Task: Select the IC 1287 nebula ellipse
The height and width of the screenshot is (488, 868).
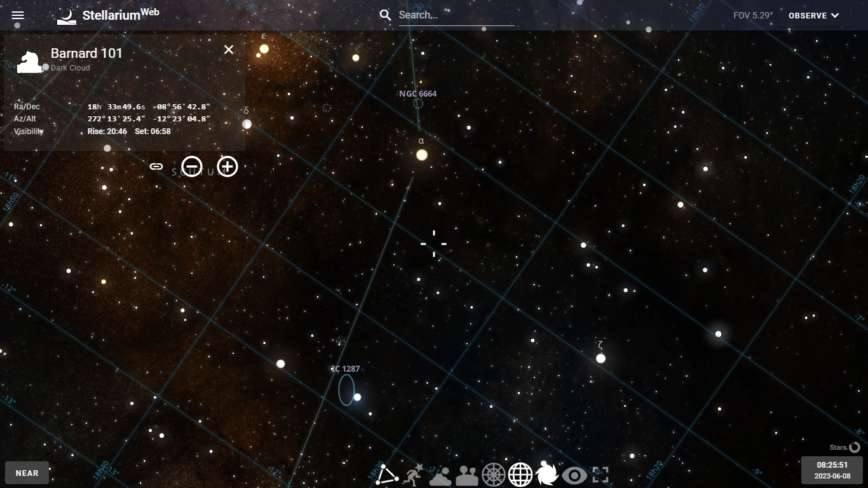Action: pyautogui.click(x=346, y=390)
